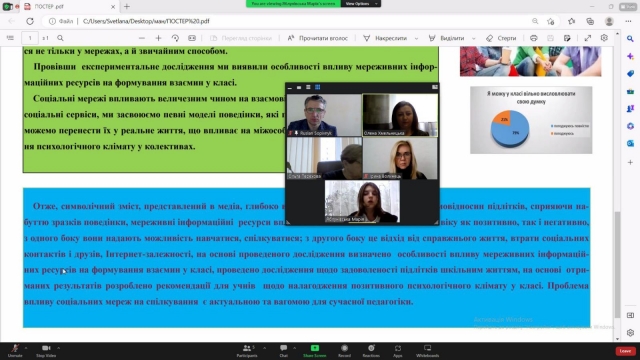Unmute the microphone in Zoom toolbar
The height and width of the screenshot is (360, 640).
click(x=15, y=350)
